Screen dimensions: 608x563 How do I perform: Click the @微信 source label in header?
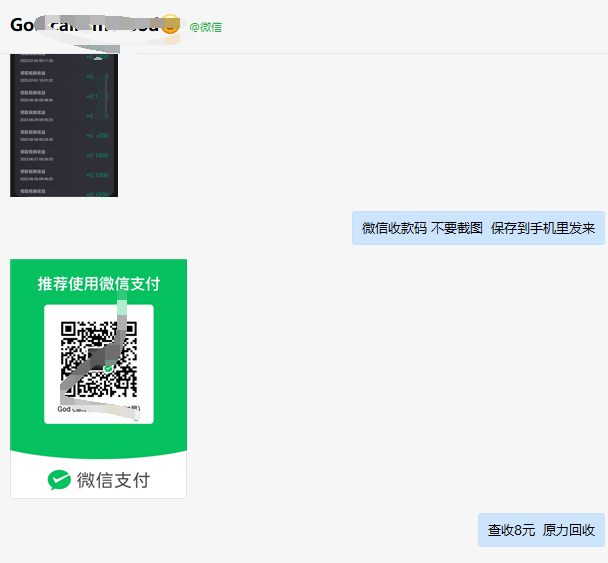tap(205, 27)
